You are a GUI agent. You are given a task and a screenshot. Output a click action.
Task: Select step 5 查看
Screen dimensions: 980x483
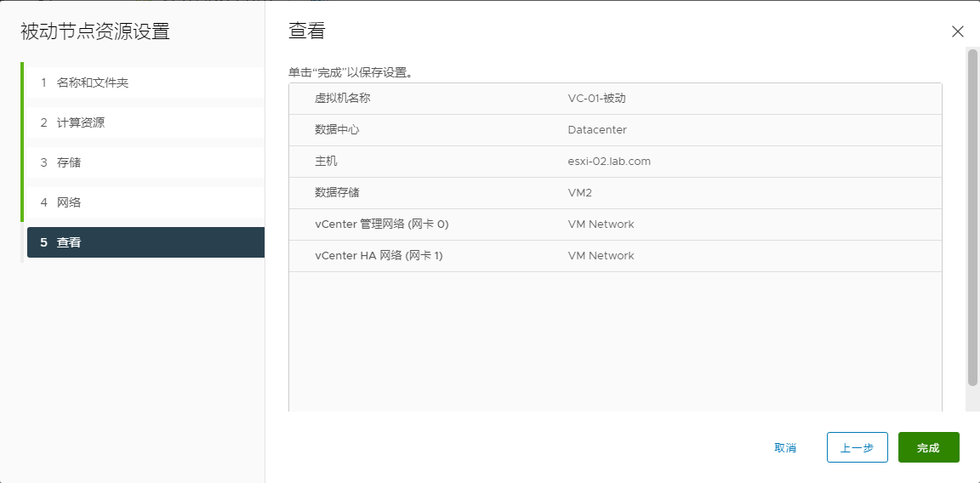(145, 242)
